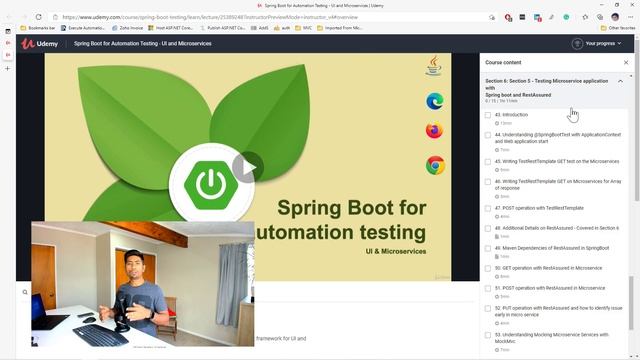Tick checkbox for lecture 47 POST operation
This screenshot has height=360, width=640.
488,208
